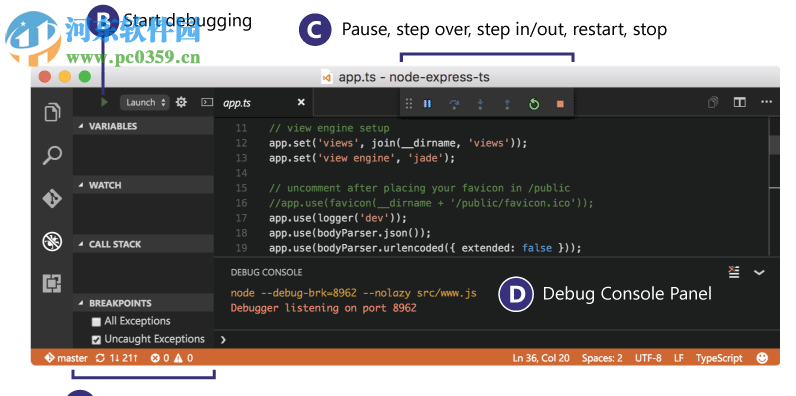Send feedback via smiley icon
The image size is (796, 396).
pos(762,358)
